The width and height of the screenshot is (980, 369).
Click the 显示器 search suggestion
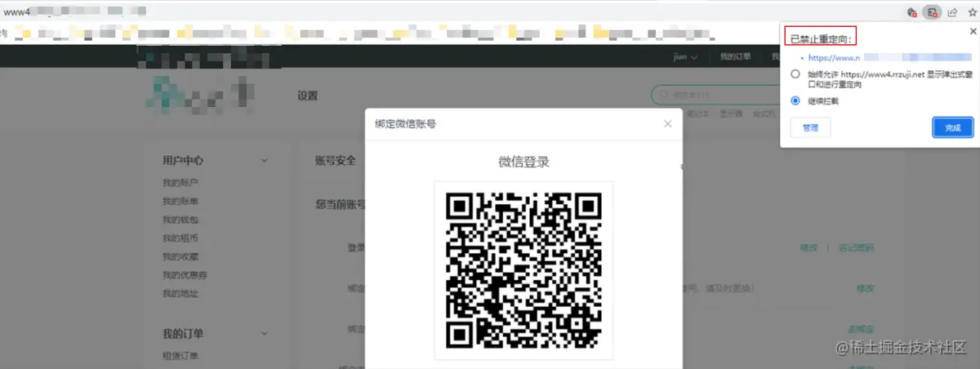pos(731,114)
